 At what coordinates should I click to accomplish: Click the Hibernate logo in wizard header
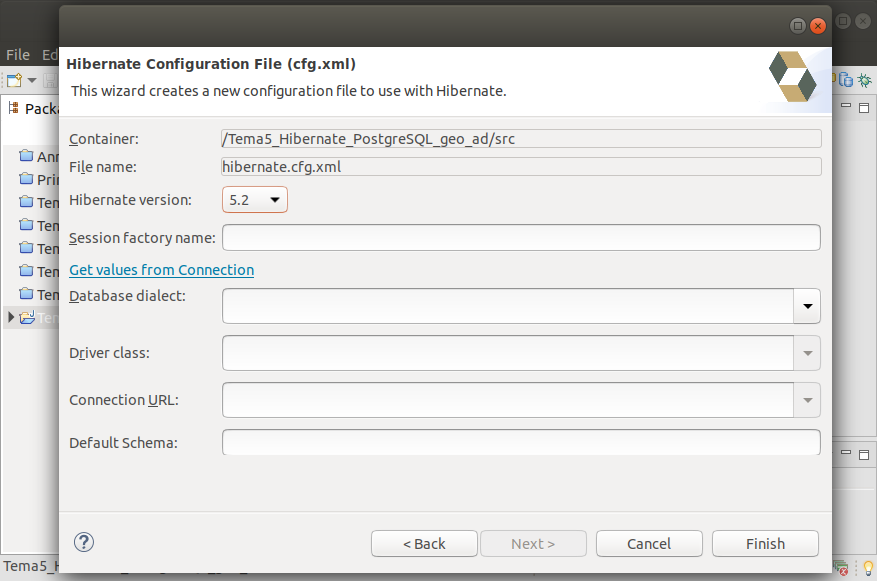point(793,77)
